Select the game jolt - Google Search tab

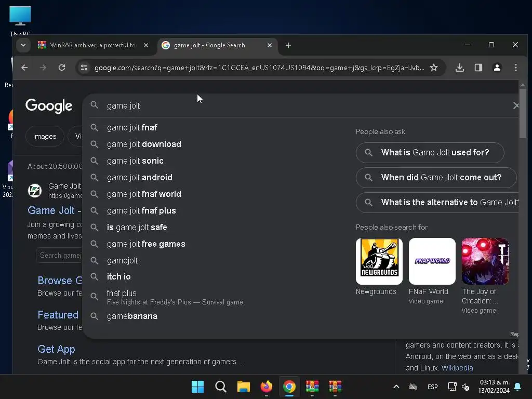click(217, 45)
